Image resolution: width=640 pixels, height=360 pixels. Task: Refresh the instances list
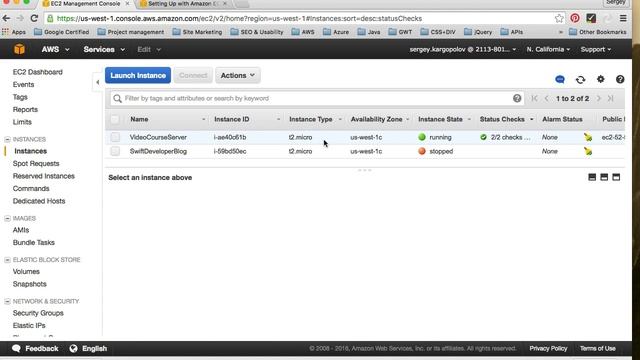coord(580,80)
